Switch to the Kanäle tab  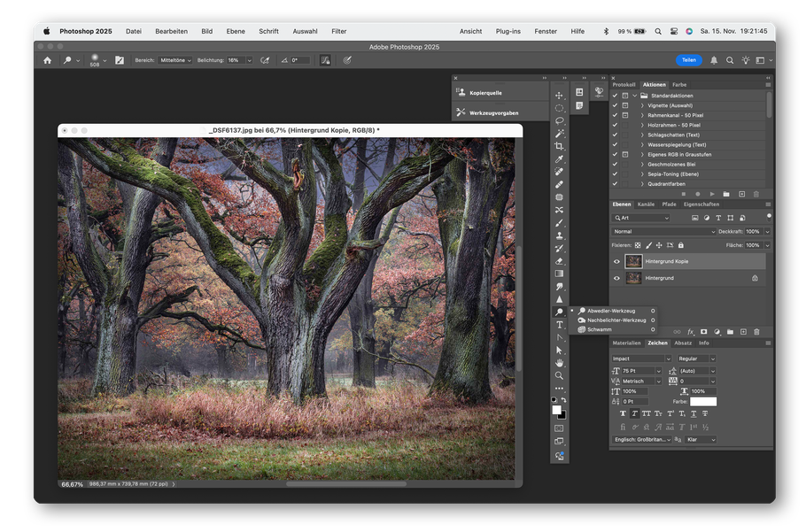tap(647, 204)
